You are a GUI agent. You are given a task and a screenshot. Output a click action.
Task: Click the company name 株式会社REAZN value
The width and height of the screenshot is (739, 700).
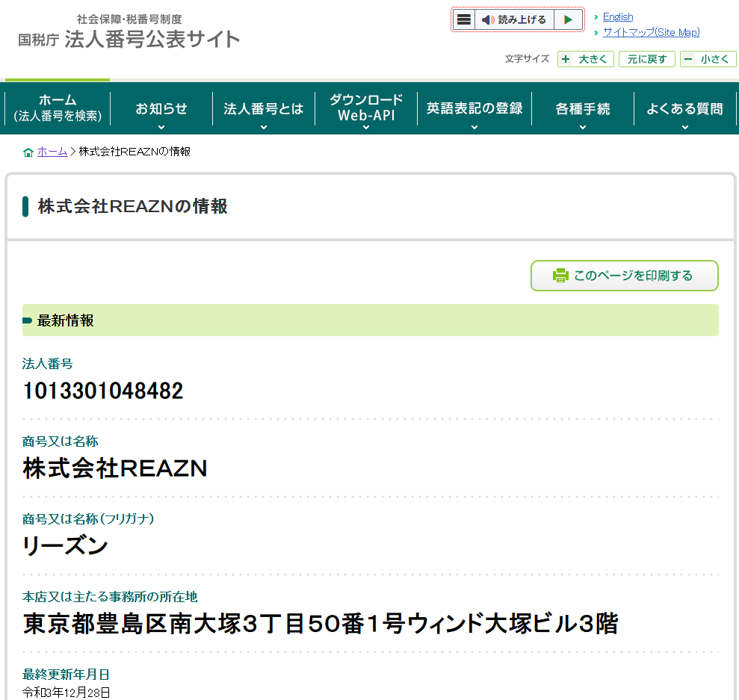pyautogui.click(x=115, y=468)
